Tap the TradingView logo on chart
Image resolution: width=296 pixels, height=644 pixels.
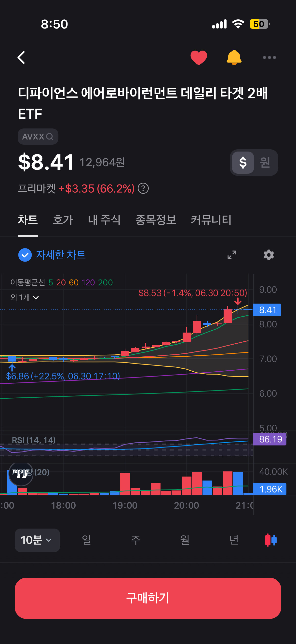coord(21,474)
